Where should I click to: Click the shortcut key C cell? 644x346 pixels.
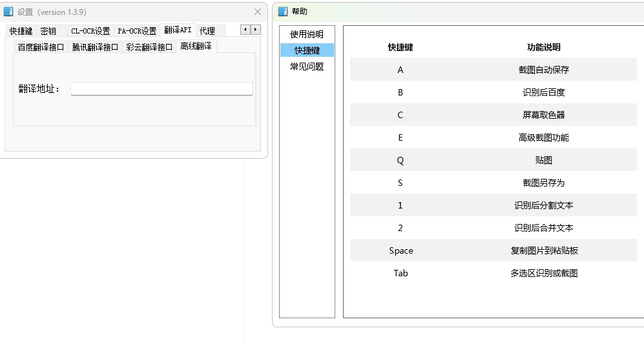click(400, 115)
